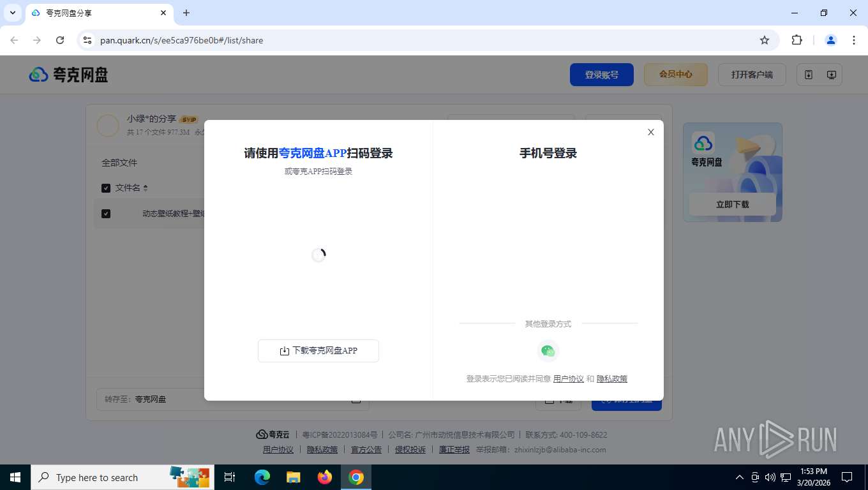Launch Microsoft Edge from taskbar
Screen dimensions: 868x490
262,477
